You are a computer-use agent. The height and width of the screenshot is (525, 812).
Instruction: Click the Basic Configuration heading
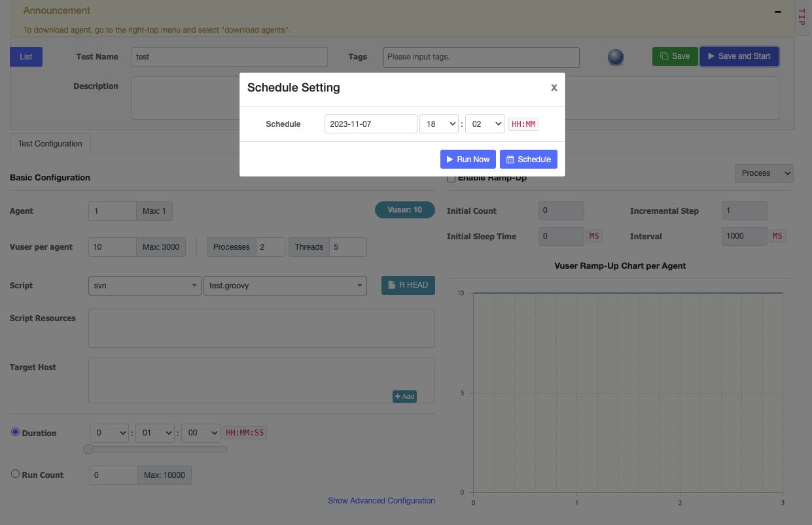50,178
